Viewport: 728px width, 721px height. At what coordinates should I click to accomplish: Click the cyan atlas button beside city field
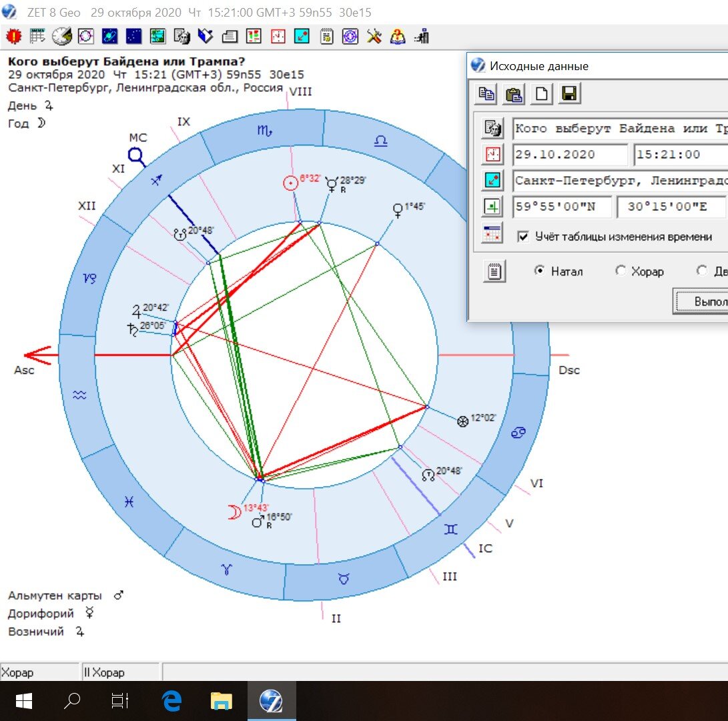(x=492, y=180)
